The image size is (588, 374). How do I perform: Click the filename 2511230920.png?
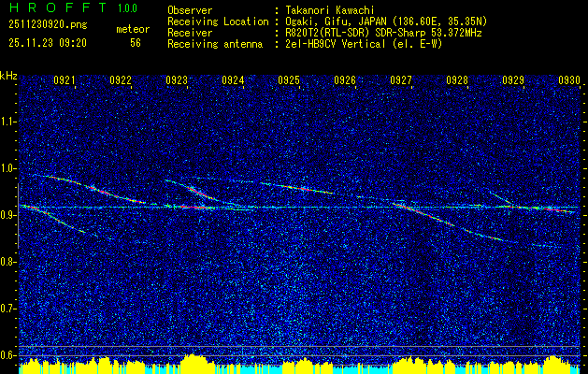pos(48,25)
